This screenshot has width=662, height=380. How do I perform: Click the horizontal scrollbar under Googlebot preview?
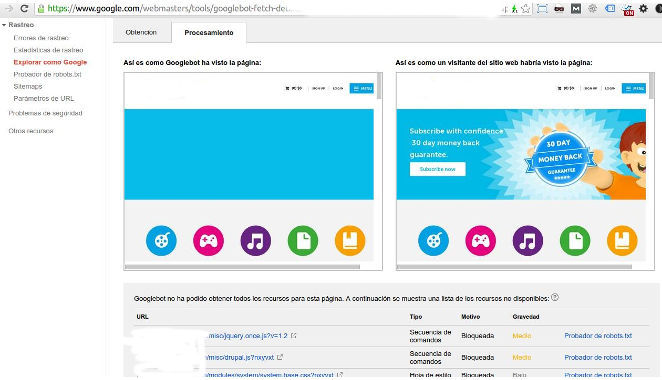pos(242,267)
